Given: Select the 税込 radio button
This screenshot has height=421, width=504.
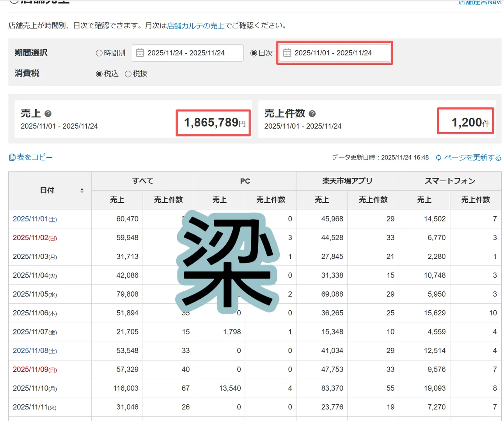Looking at the screenshot, I should 99,74.
